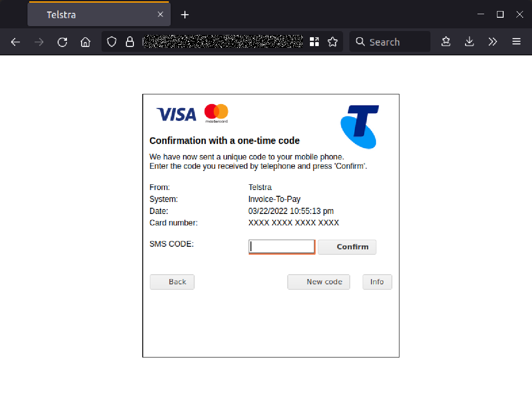Open the Downloads panel icon
Viewport: 532px width, 400px height.
(x=469, y=41)
